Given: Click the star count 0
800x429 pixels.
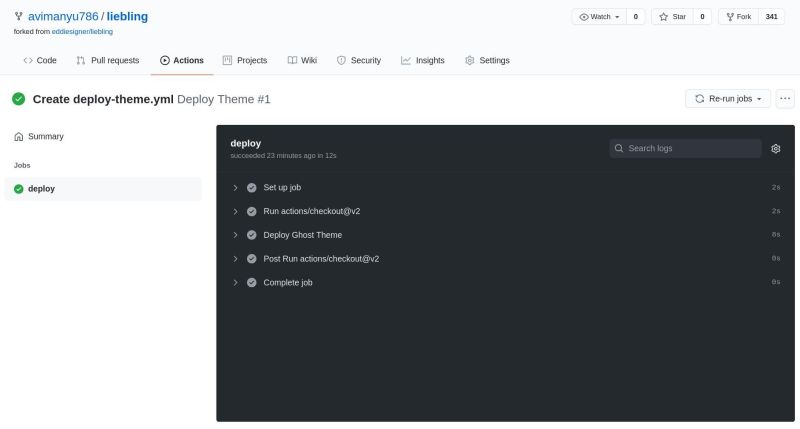Looking at the screenshot, I should (702, 17).
